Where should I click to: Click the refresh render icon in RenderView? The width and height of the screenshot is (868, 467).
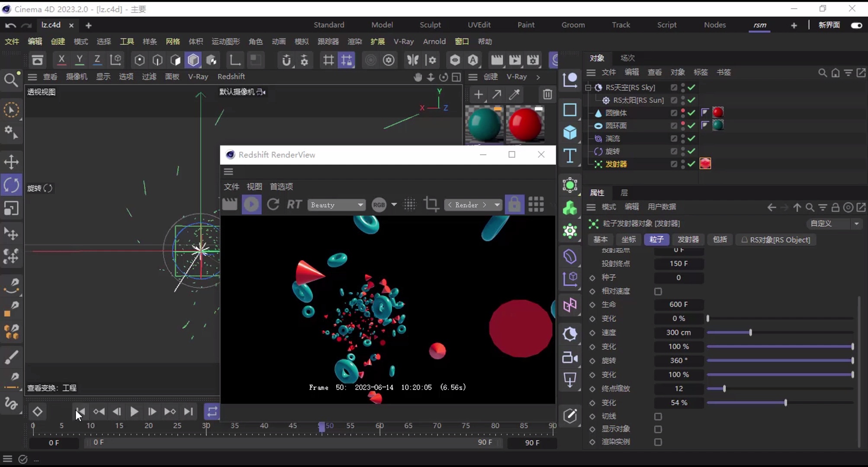273,204
